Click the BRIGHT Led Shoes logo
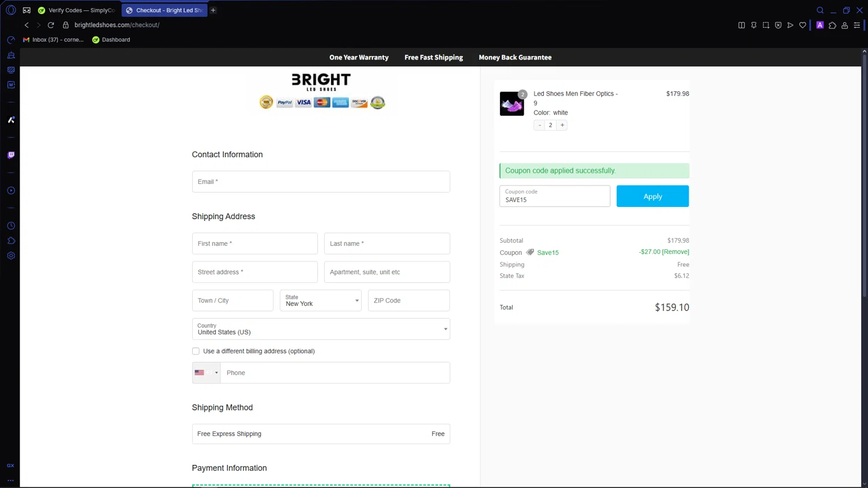The width and height of the screenshot is (868, 488). pyautogui.click(x=321, y=82)
